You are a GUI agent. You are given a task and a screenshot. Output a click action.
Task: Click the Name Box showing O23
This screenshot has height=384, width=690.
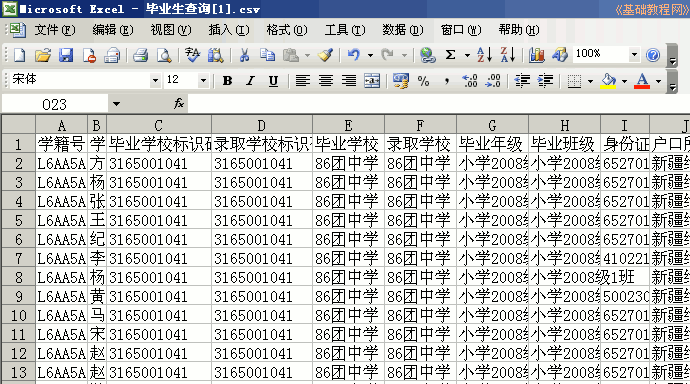click(x=55, y=104)
